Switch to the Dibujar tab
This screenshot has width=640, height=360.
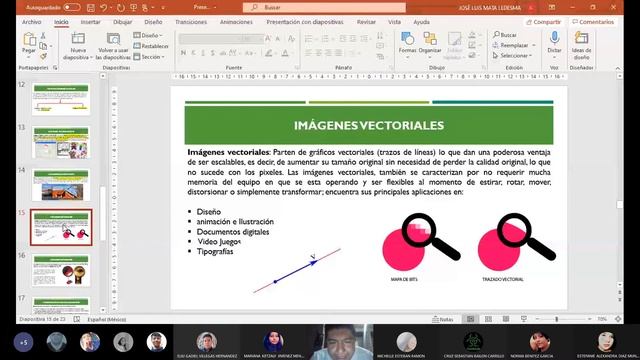click(122, 22)
